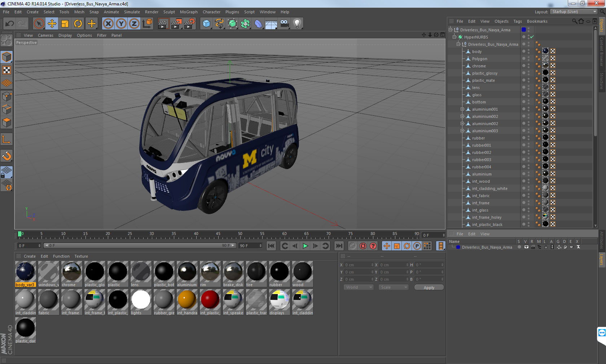Open the MoGraph menu
This screenshot has height=364, width=606.
pyautogui.click(x=189, y=12)
